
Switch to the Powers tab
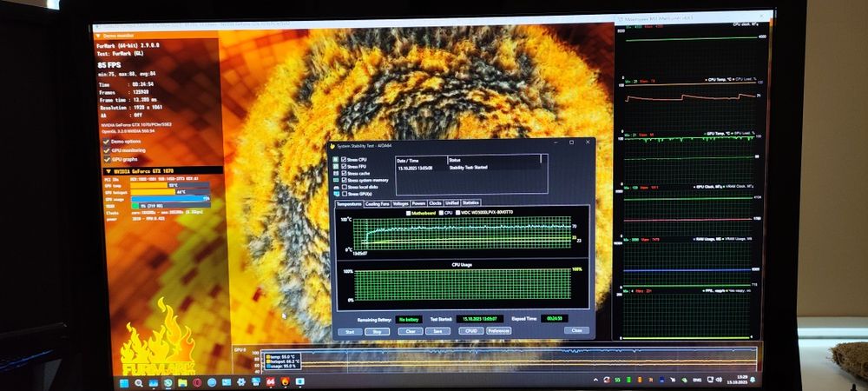point(418,204)
